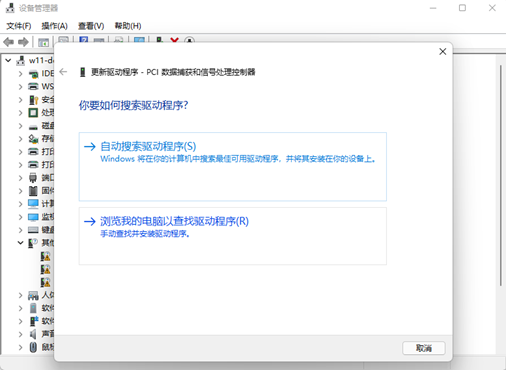Close the update driver dialog
Screen dimensions: 506x370
pos(442,51)
